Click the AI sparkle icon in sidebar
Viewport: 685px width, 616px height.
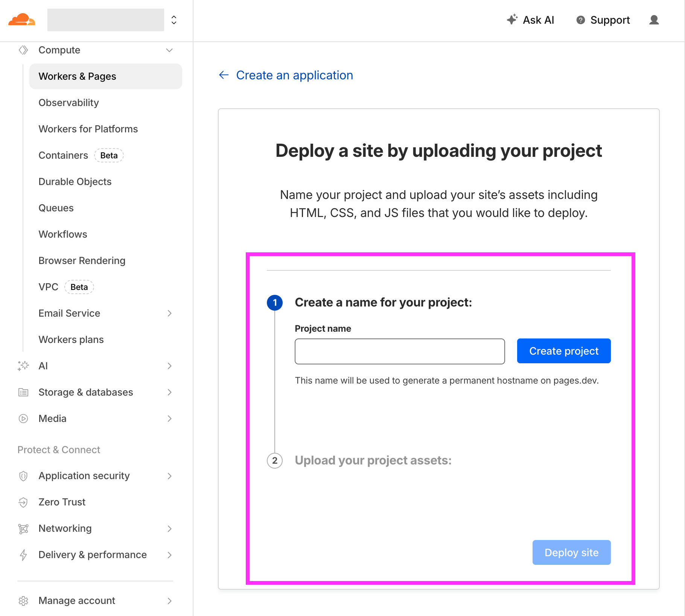[23, 366]
